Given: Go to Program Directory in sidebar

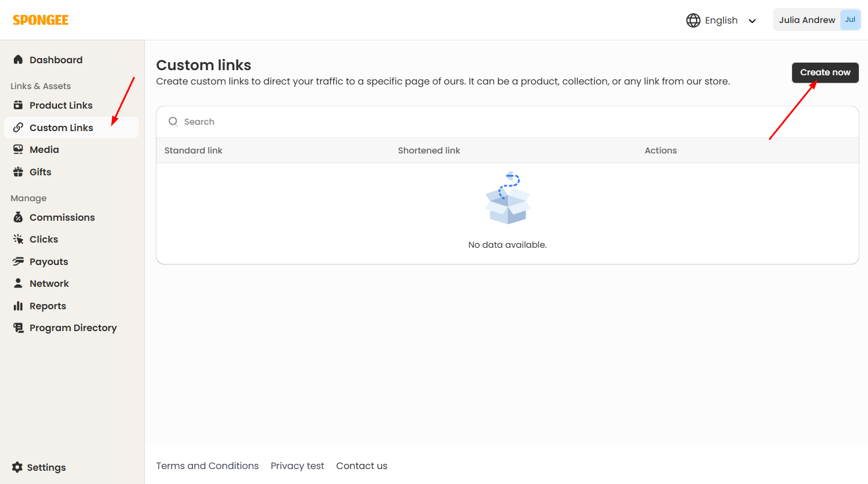Looking at the screenshot, I should [x=73, y=328].
